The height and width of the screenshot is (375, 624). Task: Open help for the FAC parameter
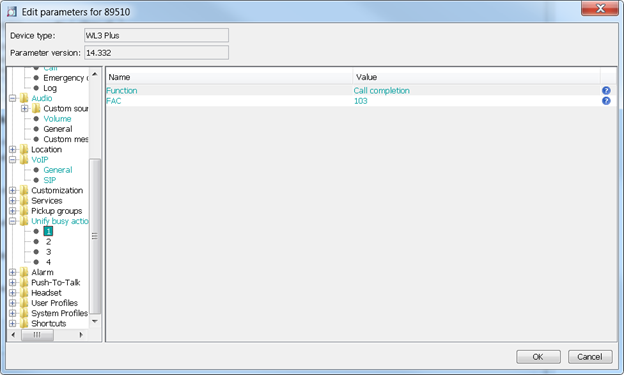tap(606, 101)
